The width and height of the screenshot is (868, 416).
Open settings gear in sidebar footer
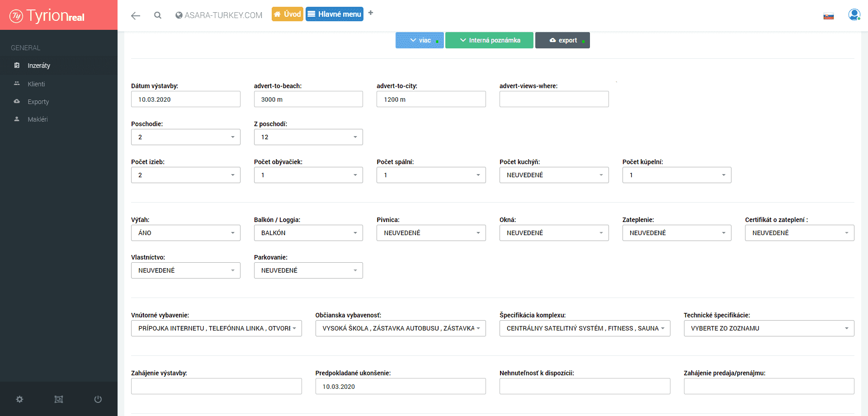click(x=19, y=399)
